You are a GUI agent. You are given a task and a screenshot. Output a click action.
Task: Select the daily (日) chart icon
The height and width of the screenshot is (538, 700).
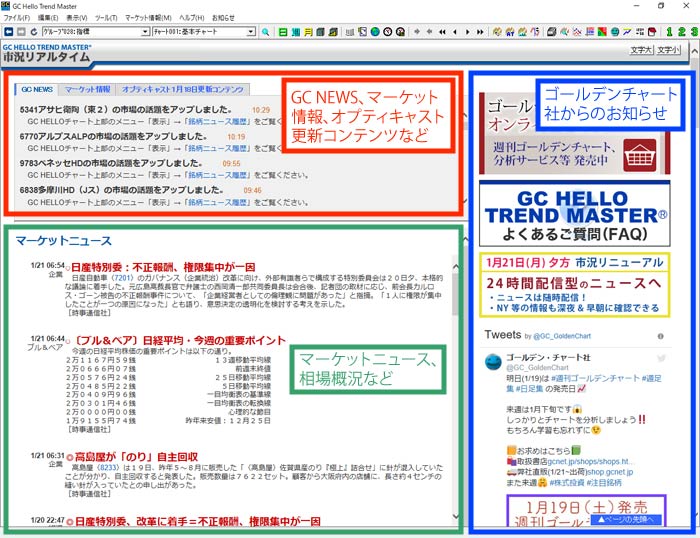(283, 32)
